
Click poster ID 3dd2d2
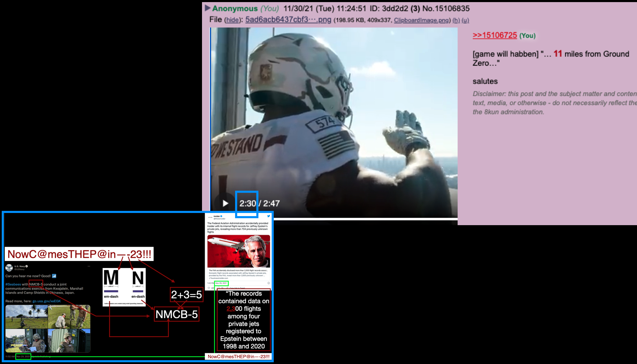coord(395,8)
